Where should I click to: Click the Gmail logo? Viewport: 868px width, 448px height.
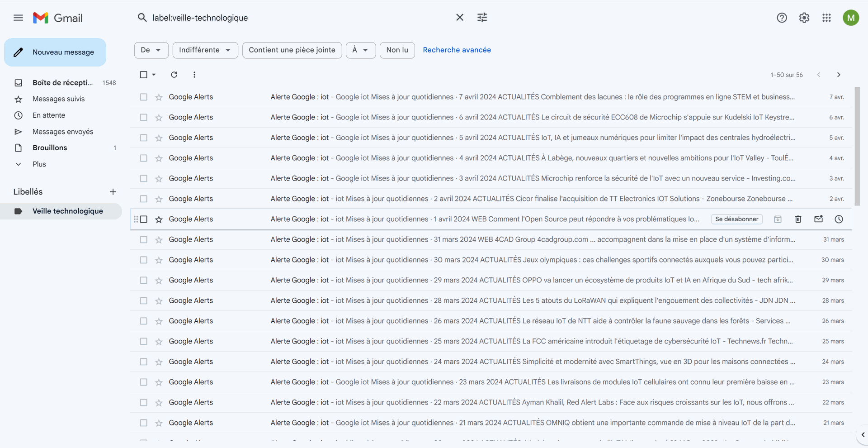(58, 18)
